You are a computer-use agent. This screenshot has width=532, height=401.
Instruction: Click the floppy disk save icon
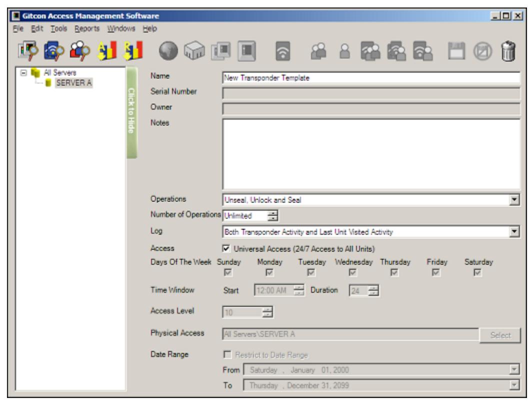tap(456, 51)
